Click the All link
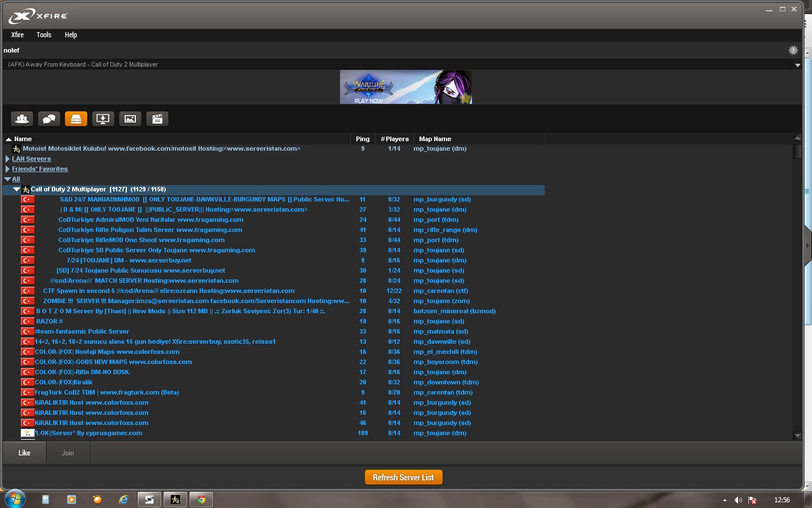This screenshot has width=812, height=508. pyautogui.click(x=16, y=179)
